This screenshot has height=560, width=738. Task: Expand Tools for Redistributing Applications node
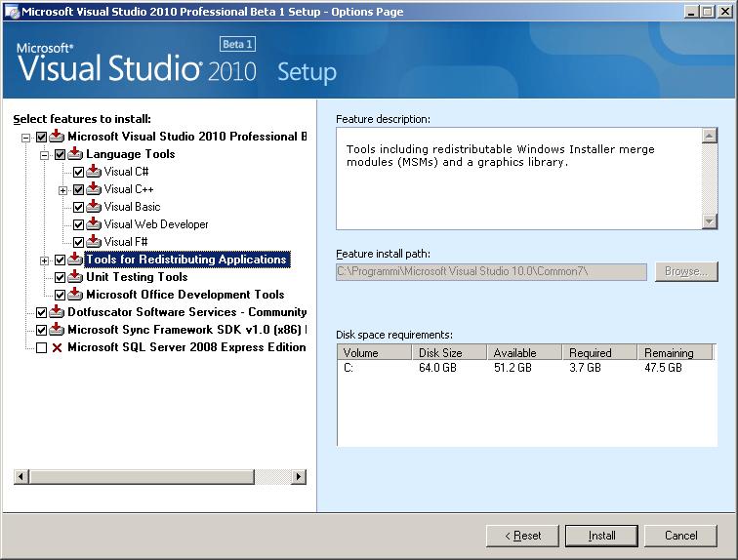[44, 260]
